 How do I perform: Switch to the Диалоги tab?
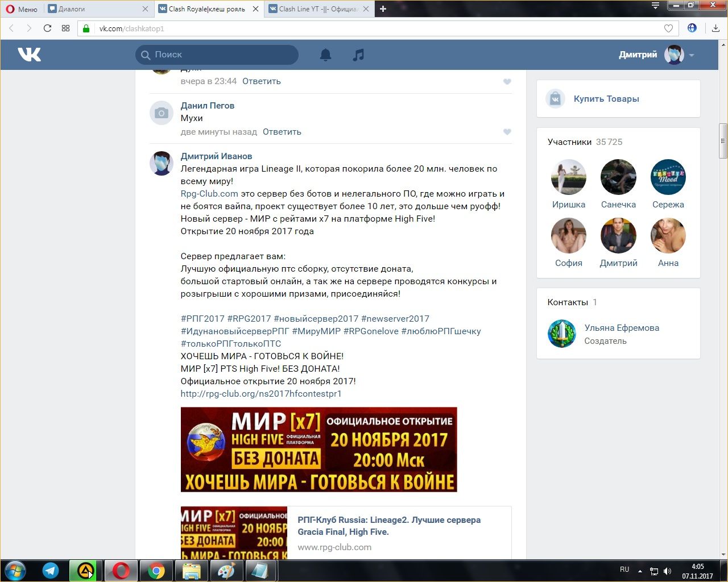click(98, 9)
